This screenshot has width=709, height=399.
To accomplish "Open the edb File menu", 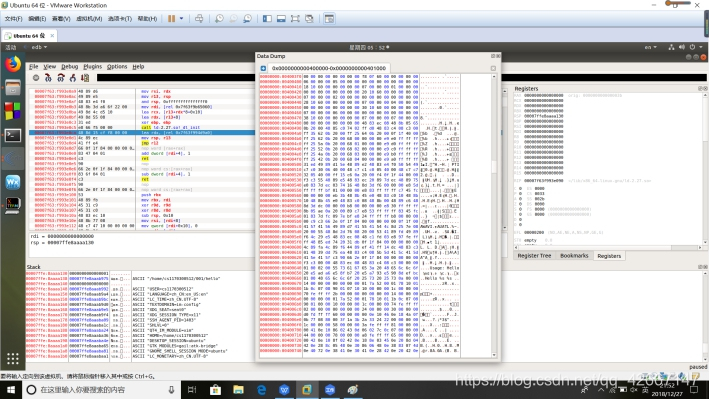I will click(33, 66).
